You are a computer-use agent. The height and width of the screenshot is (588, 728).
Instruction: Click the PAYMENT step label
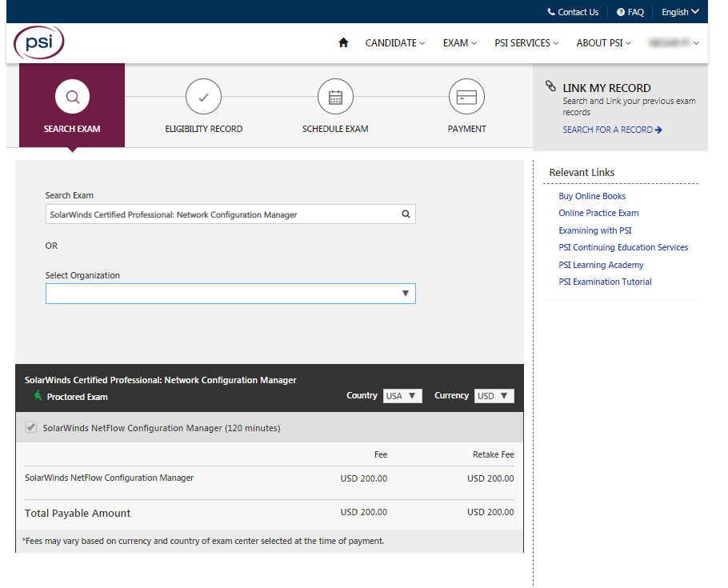pos(466,129)
